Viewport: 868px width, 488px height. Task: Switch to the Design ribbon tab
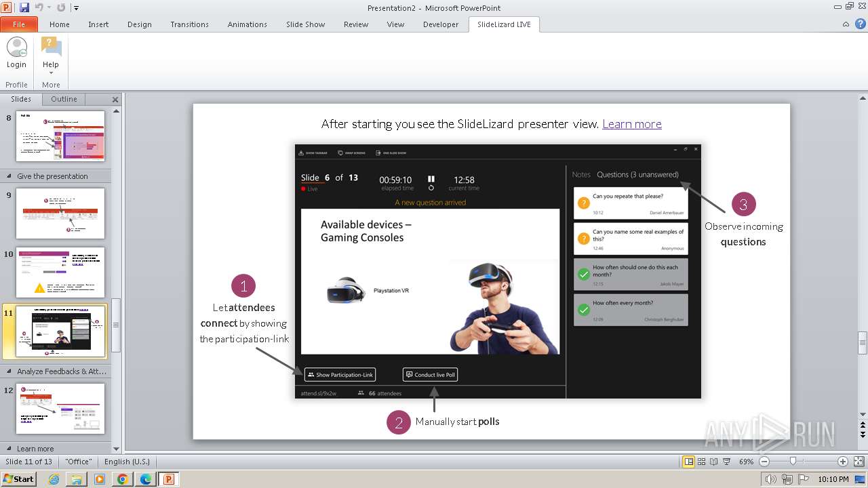pyautogui.click(x=140, y=24)
